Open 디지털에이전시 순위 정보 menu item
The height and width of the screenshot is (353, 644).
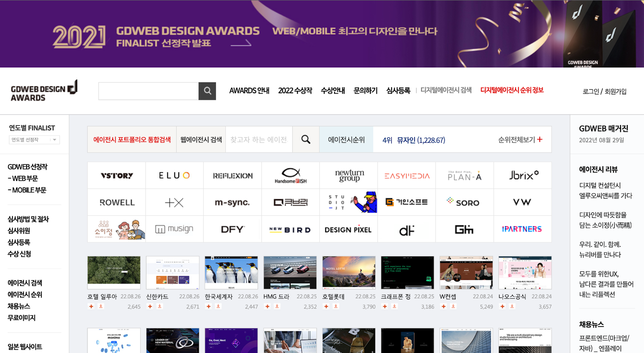(512, 90)
